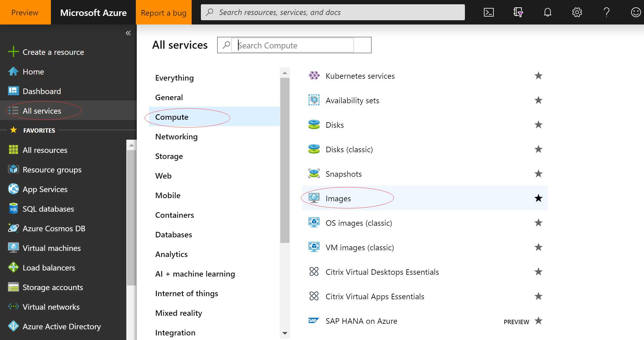Expand the Networking category
Image resolution: width=644 pixels, height=340 pixels.
(176, 136)
